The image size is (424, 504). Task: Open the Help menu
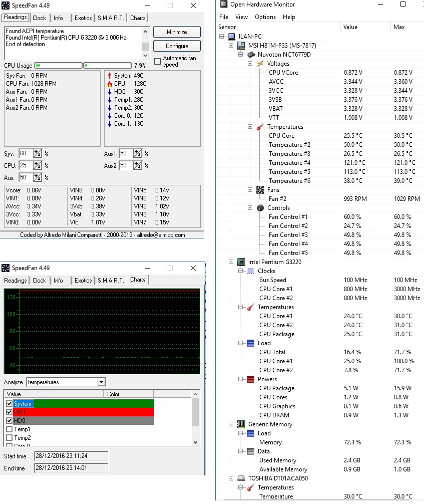click(289, 17)
